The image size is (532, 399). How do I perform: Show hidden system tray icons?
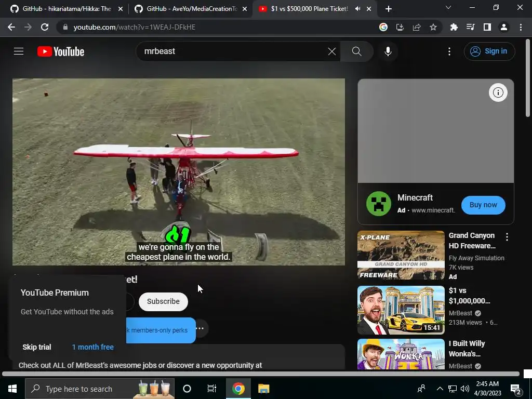440,389
